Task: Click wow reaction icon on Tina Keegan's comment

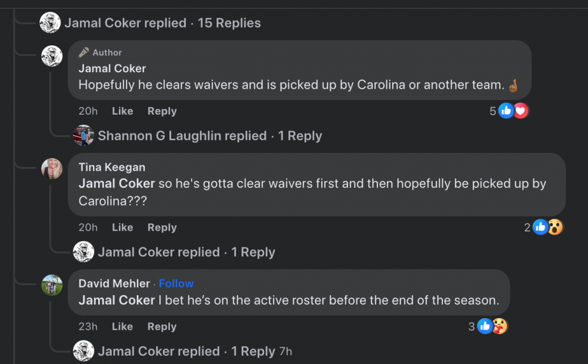Action: point(556,227)
